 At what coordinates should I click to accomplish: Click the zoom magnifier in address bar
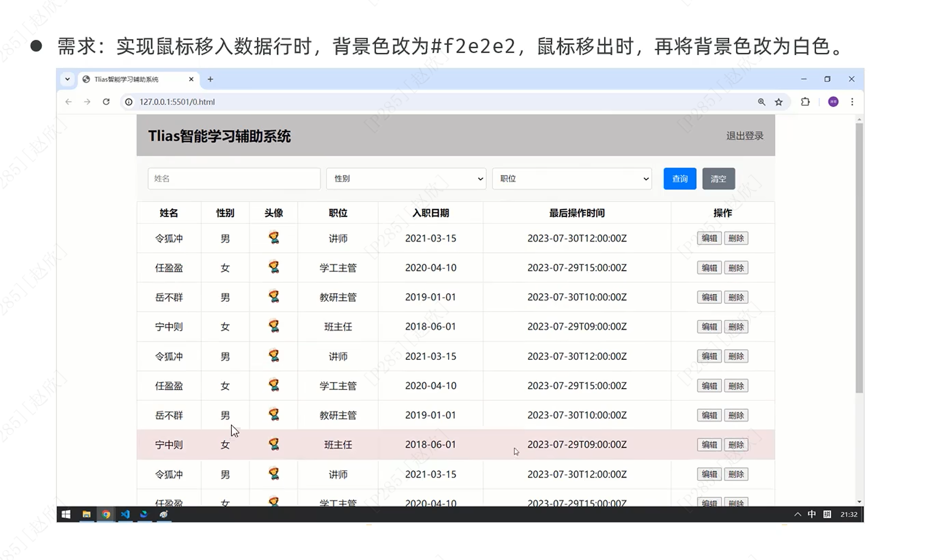point(761,102)
